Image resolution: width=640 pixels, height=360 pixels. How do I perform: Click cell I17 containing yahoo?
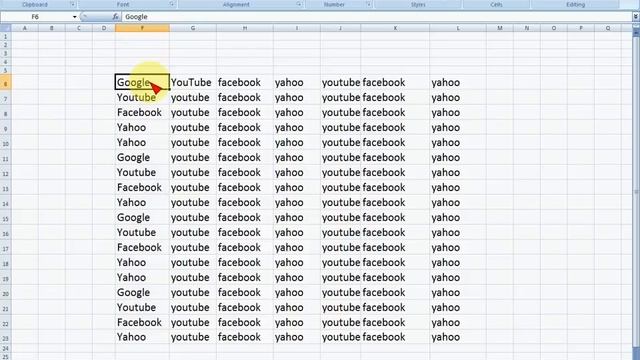click(x=297, y=247)
